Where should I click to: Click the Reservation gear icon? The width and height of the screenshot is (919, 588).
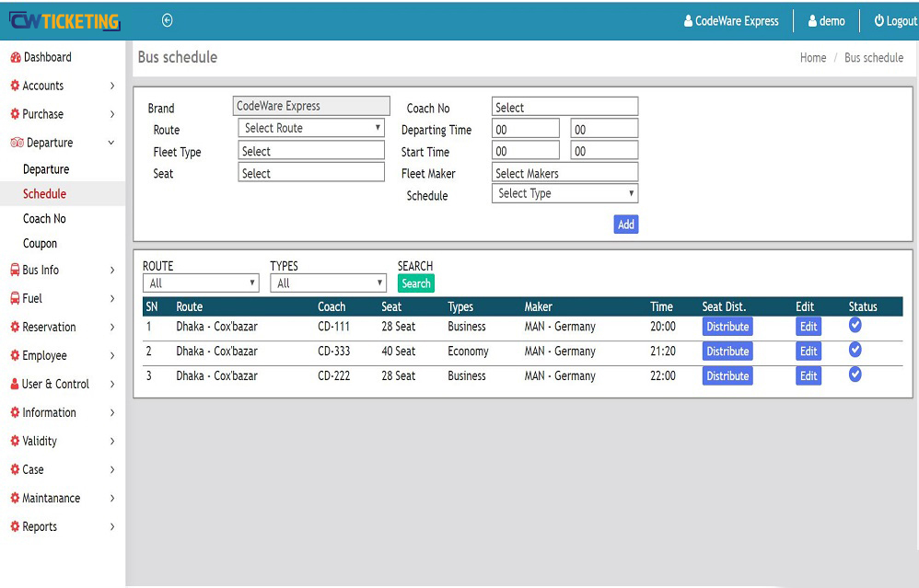point(14,327)
